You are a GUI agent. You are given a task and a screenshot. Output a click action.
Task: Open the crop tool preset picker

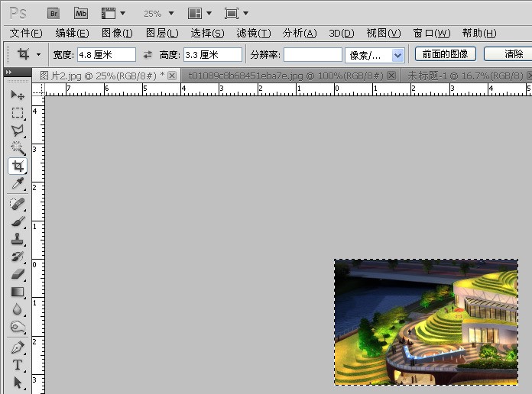click(38, 54)
